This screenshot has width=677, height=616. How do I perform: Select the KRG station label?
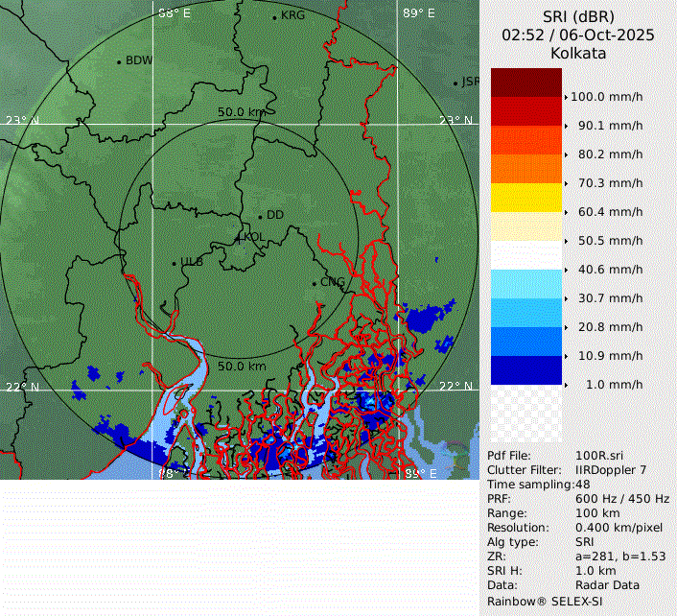[x=292, y=15]
